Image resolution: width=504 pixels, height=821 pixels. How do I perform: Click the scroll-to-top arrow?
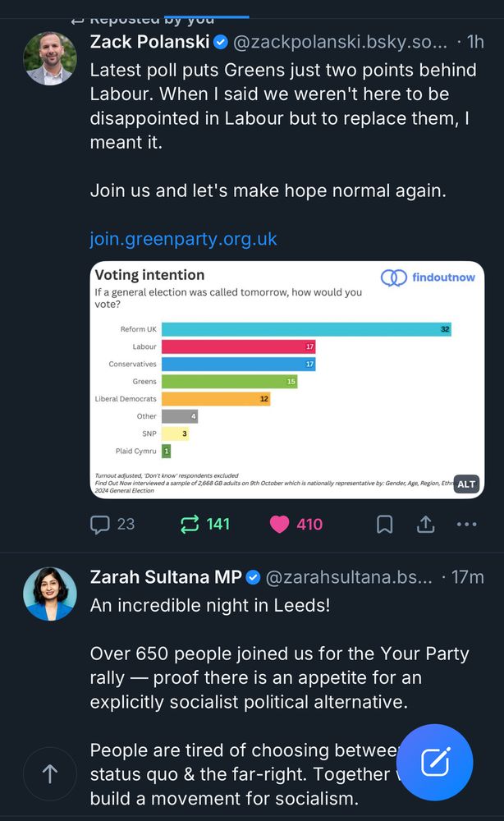tap(49, 774)
